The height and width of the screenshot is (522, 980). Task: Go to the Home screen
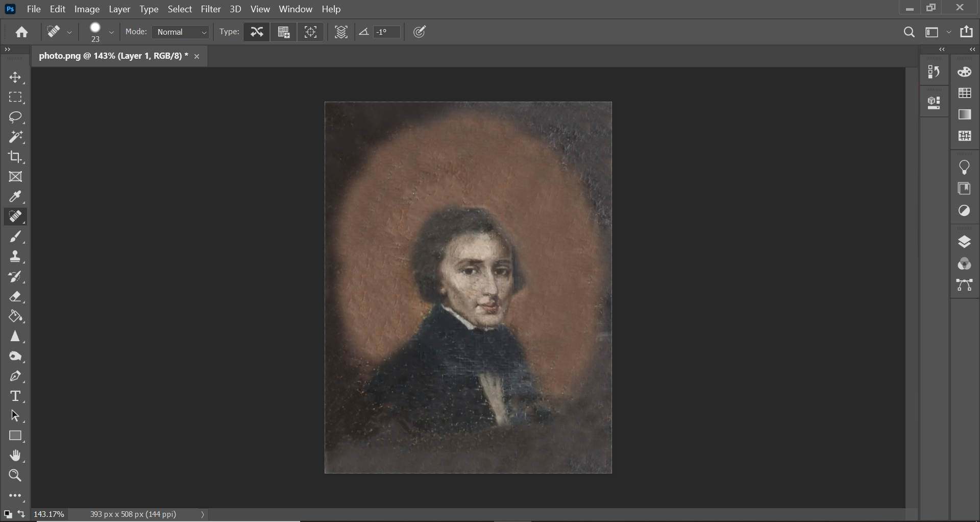coord(21,32)
